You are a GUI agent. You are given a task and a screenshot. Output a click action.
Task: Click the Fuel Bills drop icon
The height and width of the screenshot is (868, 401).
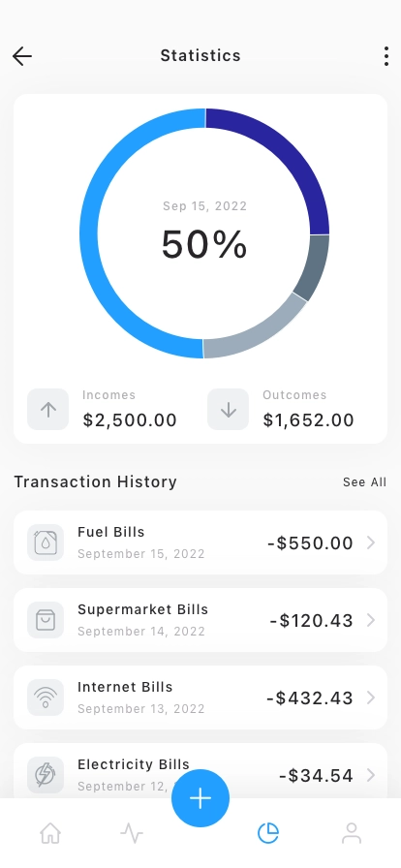(x=46, y=542)
